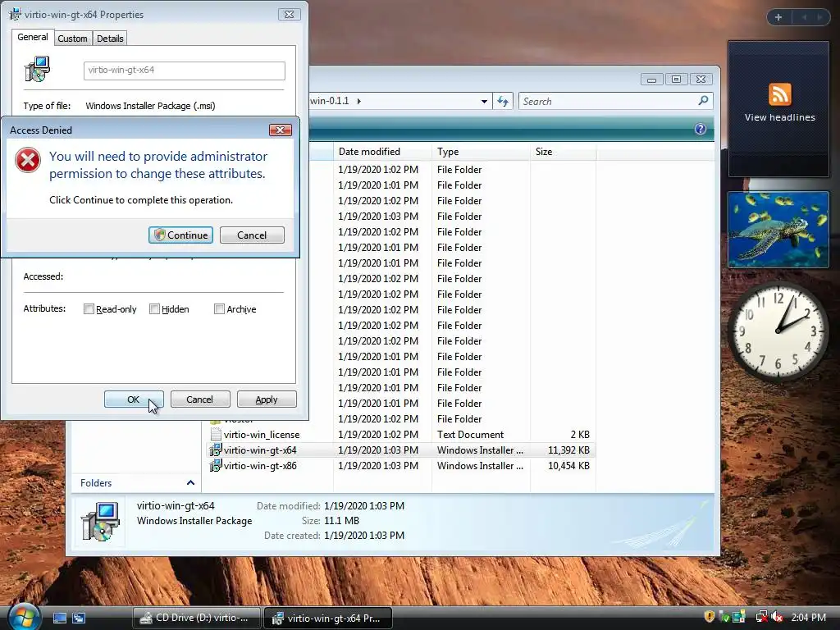Click Date created value in details pane

click(x=364, y=535)
